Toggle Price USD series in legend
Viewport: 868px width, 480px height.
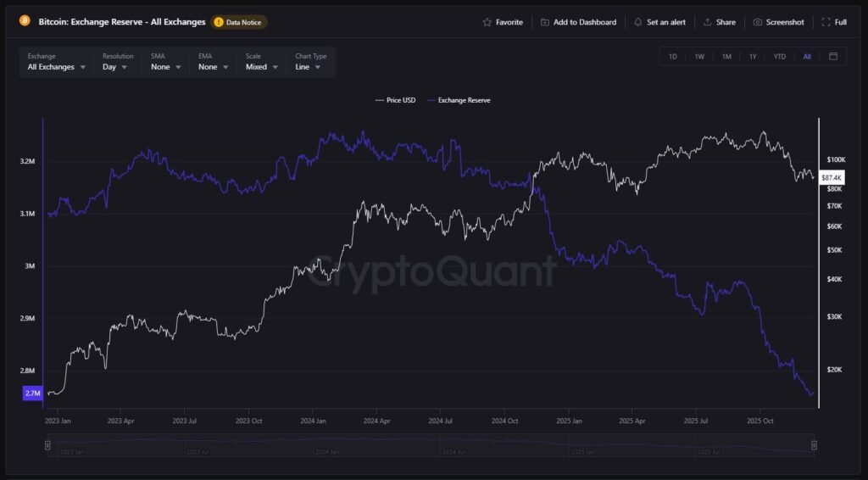395,100
